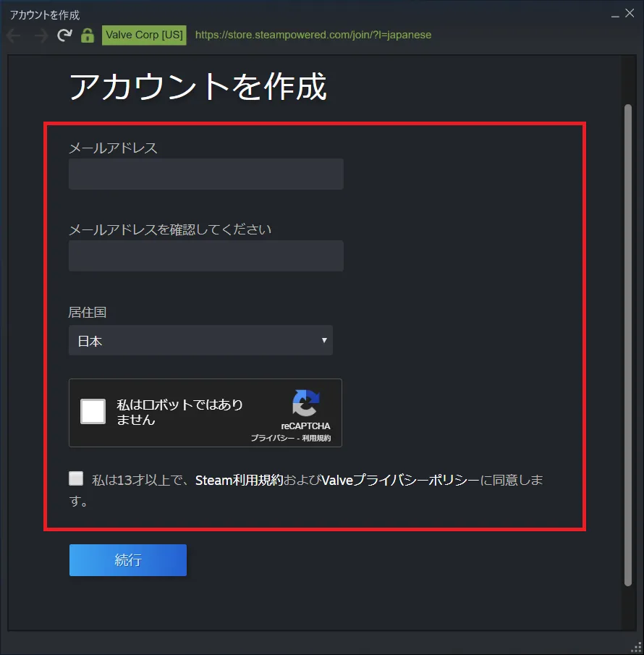Click the reCAPTCHA logo icon
The image size is (644, 655).
305,403
